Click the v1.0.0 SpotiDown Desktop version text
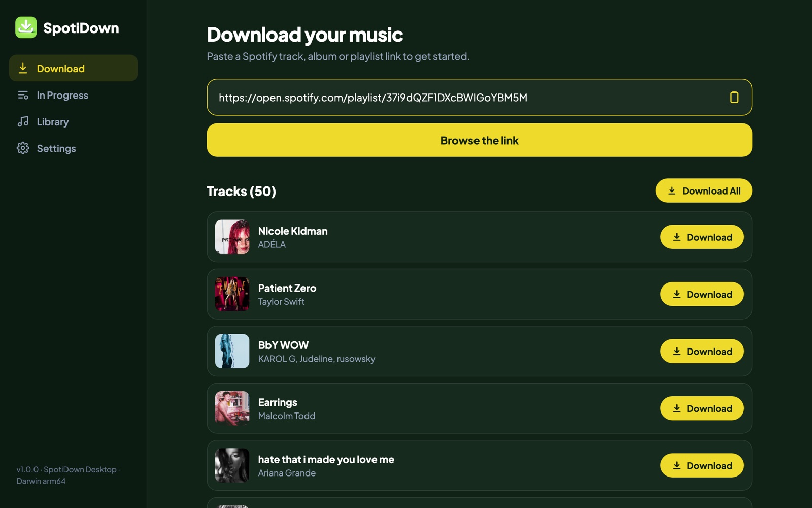812x508 pixels. tap(68, 475)
